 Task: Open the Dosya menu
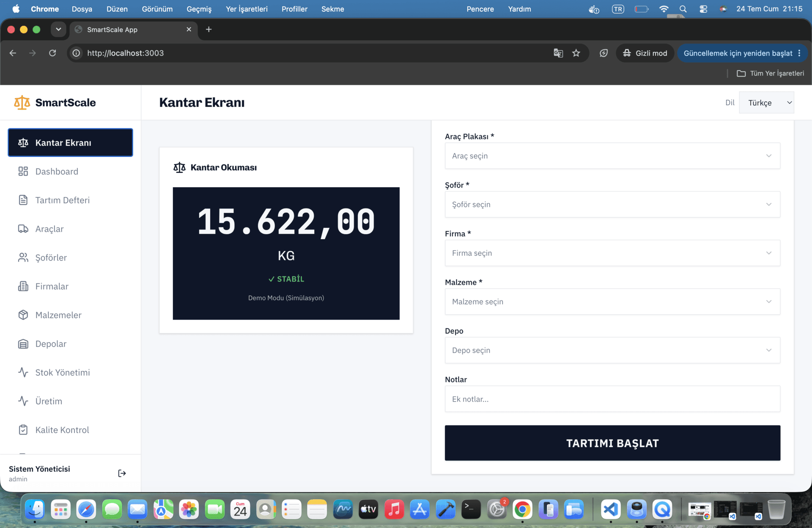tap(82, 9)
